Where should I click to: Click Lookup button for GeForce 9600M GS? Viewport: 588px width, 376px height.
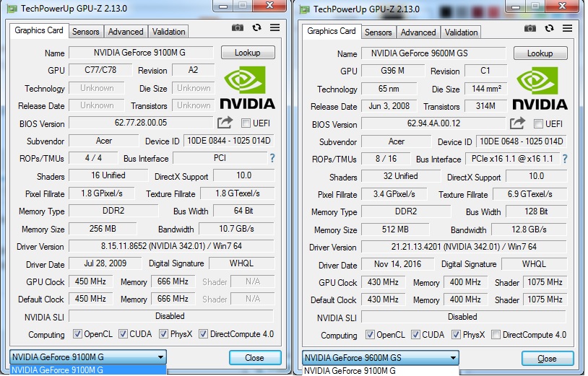[x=540, y=53]
